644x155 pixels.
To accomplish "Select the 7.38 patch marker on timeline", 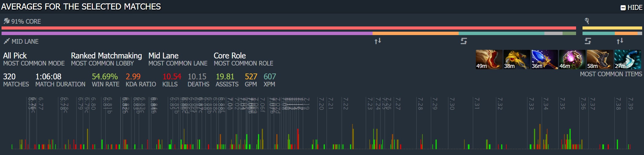I will (618, 104).
